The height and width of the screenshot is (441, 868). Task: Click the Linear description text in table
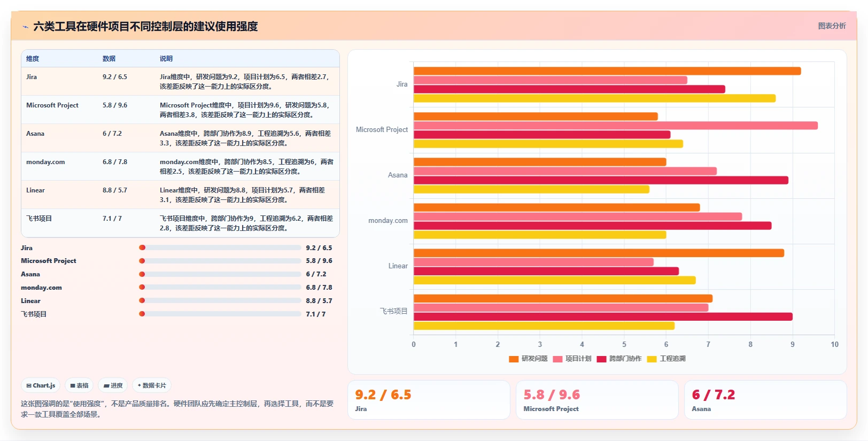242,195
